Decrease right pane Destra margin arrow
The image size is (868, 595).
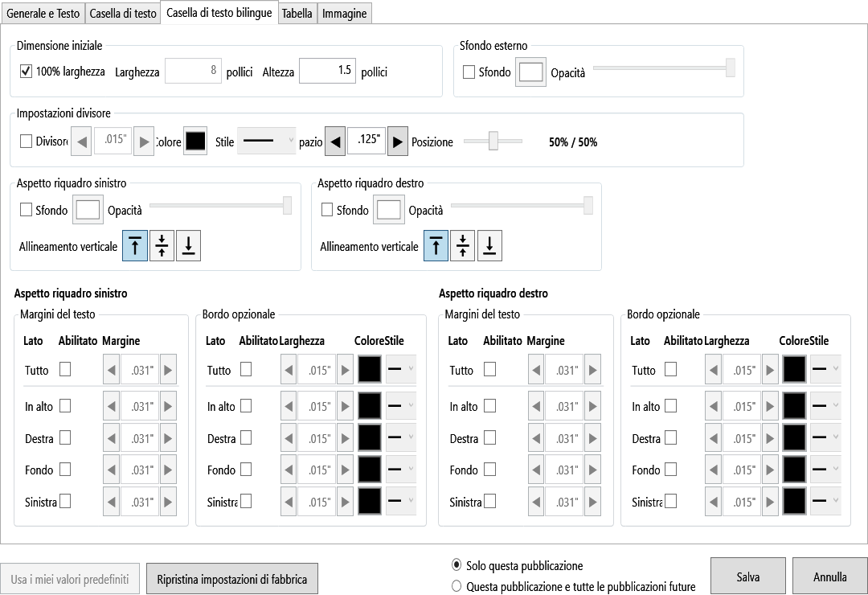pos(536,438)
